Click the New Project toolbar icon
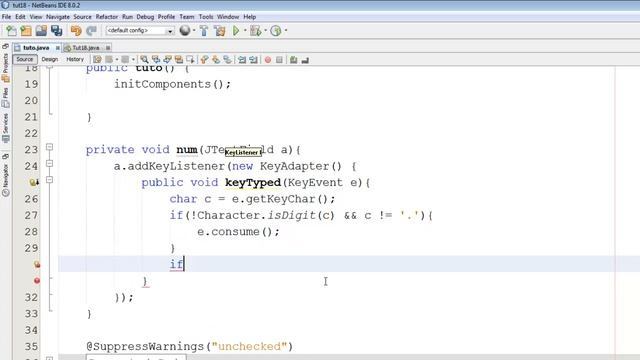The image size is (640, 360). tap(26, 31)
